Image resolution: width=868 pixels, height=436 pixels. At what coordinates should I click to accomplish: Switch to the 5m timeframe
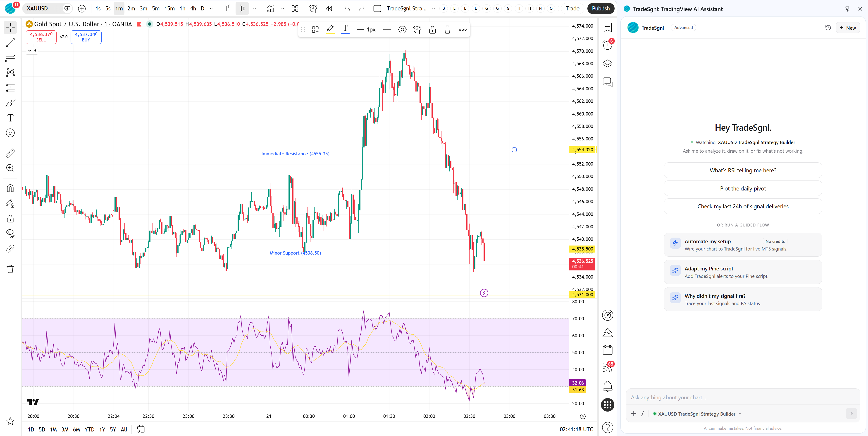156,8
